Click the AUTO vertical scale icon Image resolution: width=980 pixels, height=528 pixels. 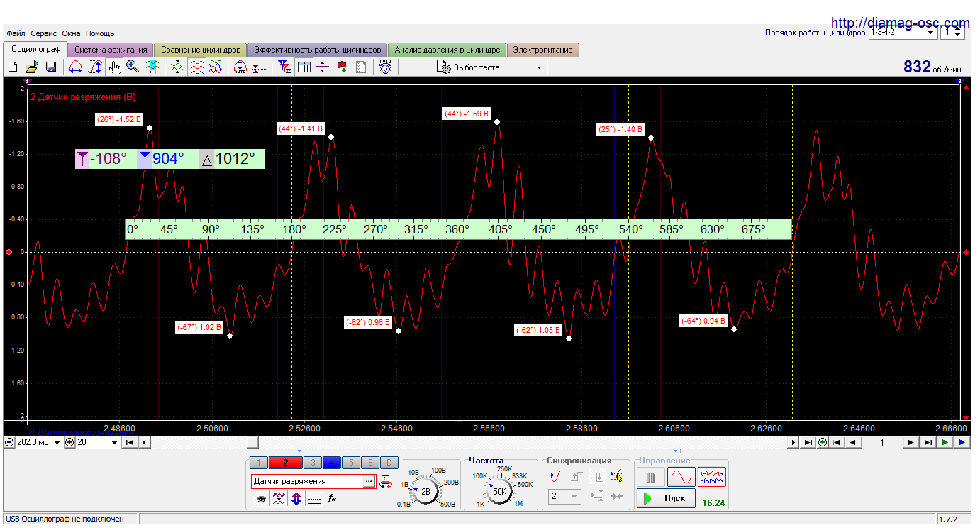pyautogui.click(x=240, y=67)
